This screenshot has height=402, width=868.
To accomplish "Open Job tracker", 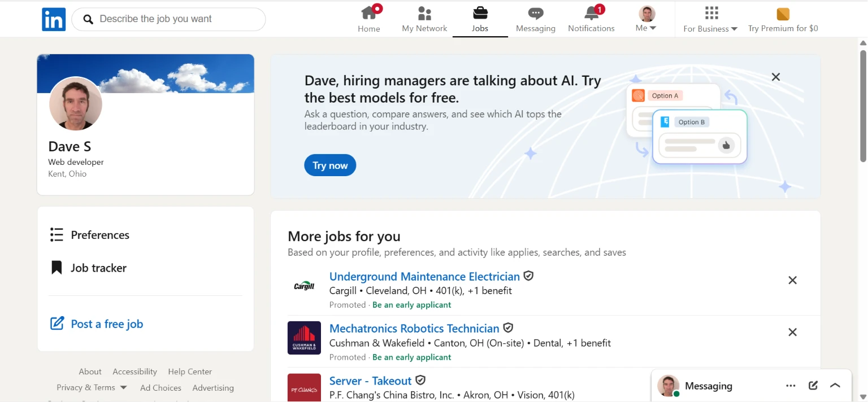I will pos(88,268).
